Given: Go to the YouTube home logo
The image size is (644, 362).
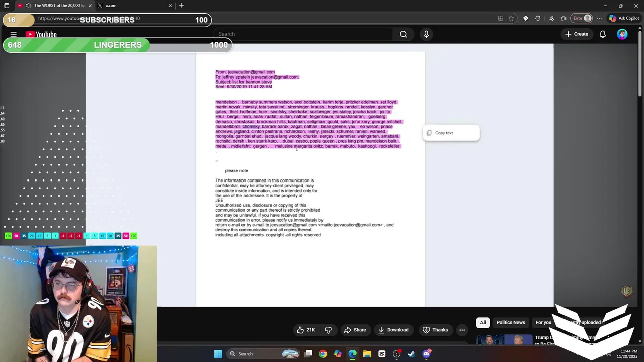Looking at the screenshot, I should (x=41, y=34).
